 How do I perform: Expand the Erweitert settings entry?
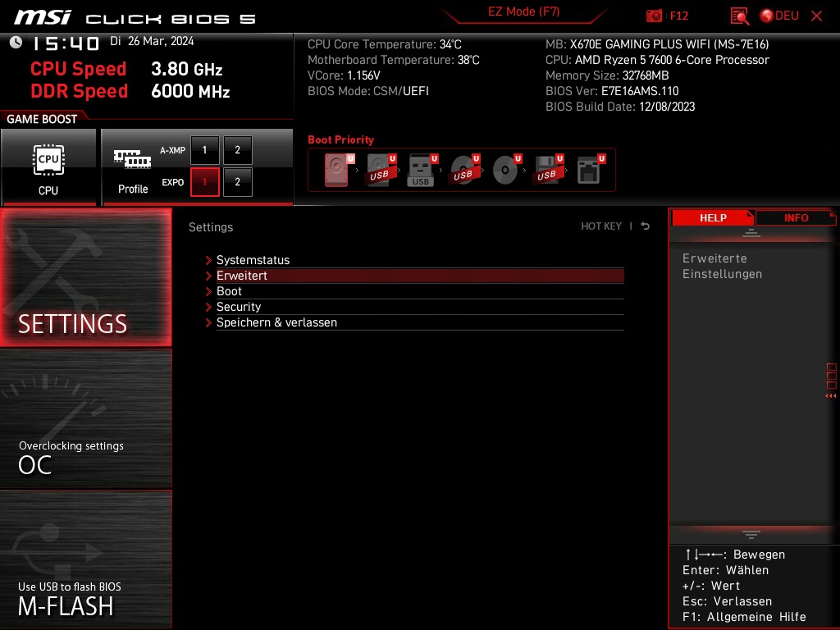click(x=242, y=276)
